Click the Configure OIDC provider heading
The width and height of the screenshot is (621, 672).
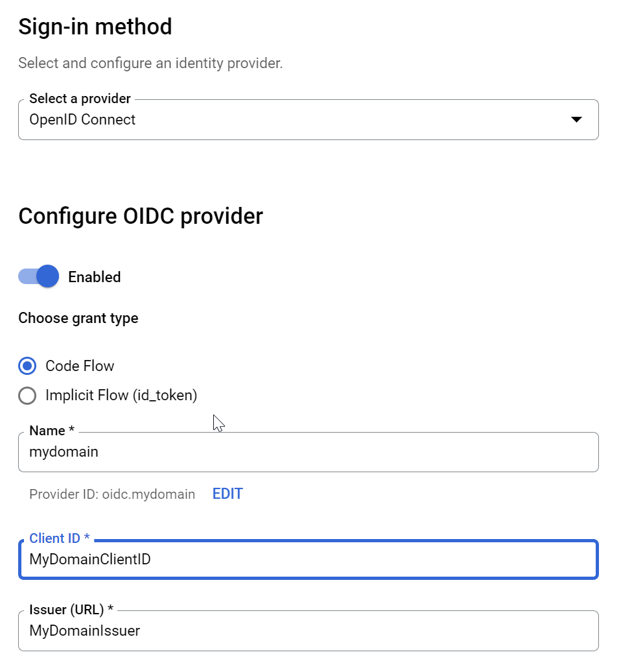click(x=141, y=216)
